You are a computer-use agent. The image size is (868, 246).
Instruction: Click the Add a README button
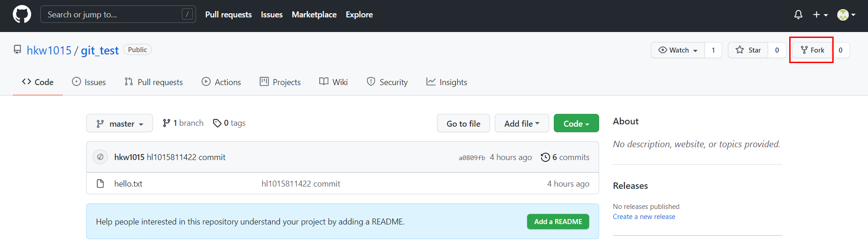point(558,221)
